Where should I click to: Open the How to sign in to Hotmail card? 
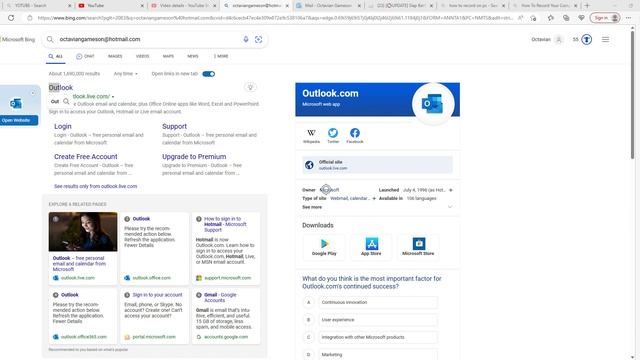pos(226,248)
